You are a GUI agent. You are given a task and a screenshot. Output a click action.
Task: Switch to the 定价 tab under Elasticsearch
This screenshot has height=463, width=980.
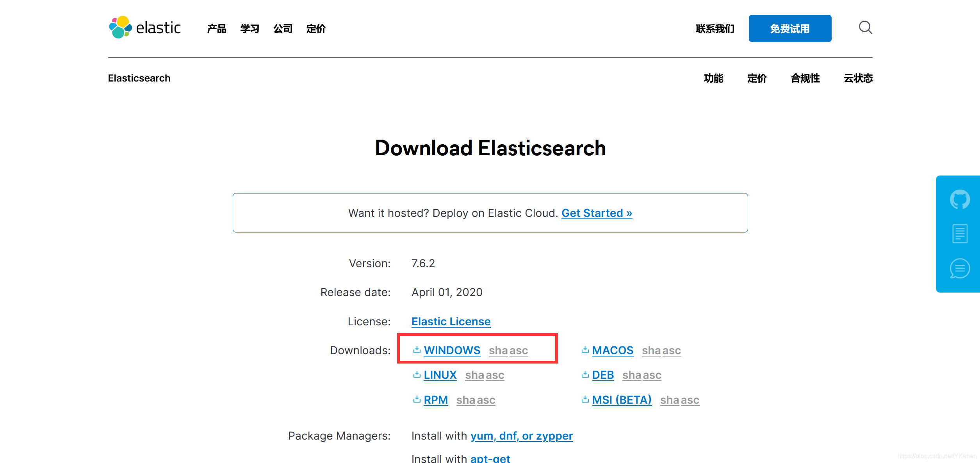tap(757, 78)
